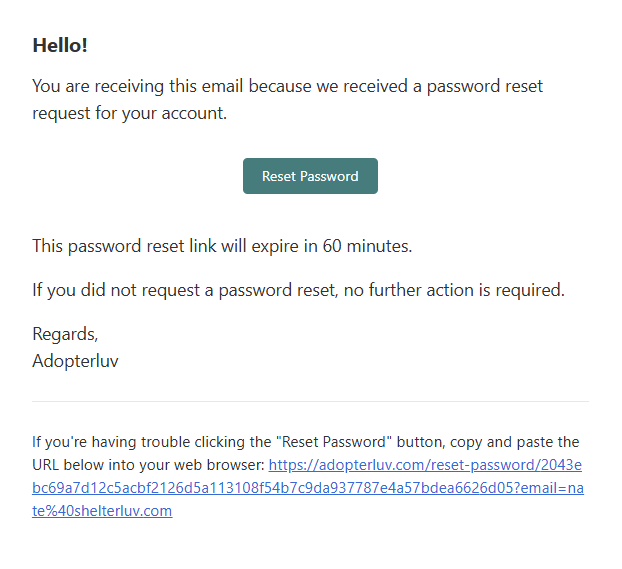
Task: Click the link ending 'te%40shelterluv.com'
Action: [102, 511]
